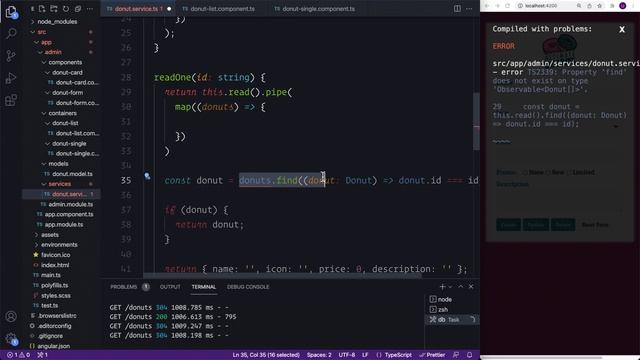
Task: Click New Folder icon in Explorer header
Action: pos(53,9)
